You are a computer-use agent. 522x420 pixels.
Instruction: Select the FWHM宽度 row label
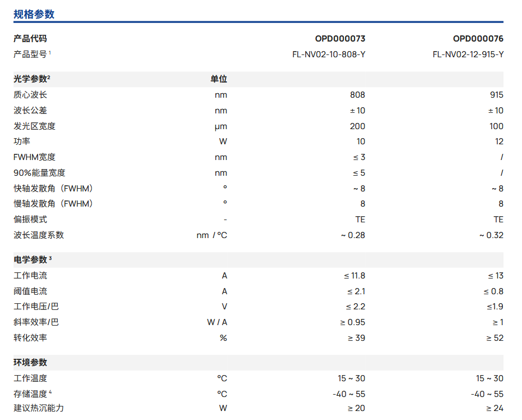[x=34, y=157]
